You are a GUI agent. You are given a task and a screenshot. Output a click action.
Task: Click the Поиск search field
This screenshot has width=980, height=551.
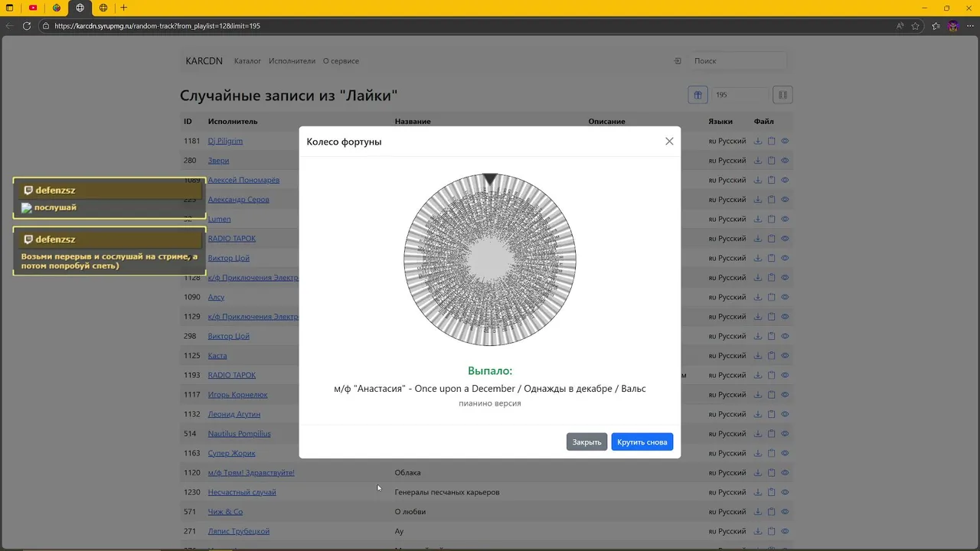[738, 61]
